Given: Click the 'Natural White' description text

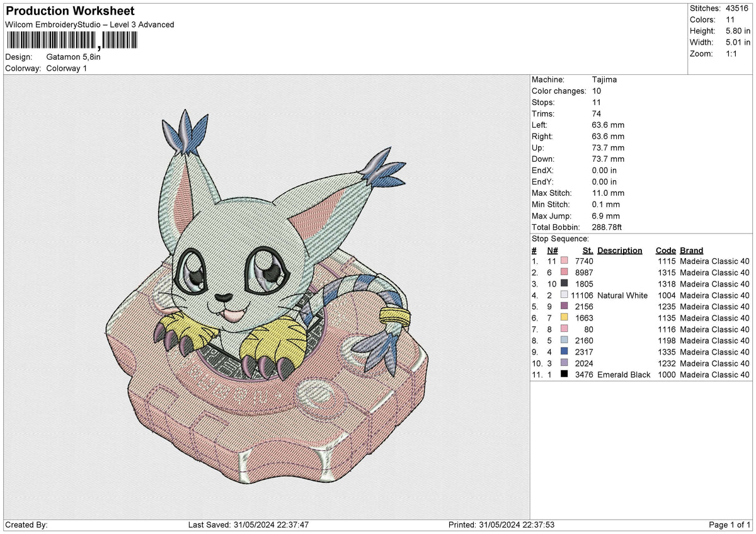Looking at the screenshot, I should coord(622,295).
